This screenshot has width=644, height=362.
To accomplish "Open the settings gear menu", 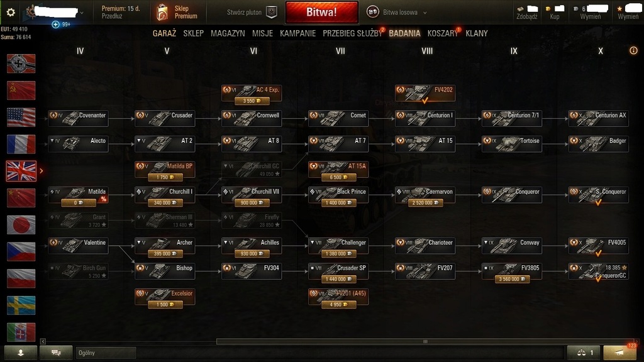I will (x=11, y=13).
